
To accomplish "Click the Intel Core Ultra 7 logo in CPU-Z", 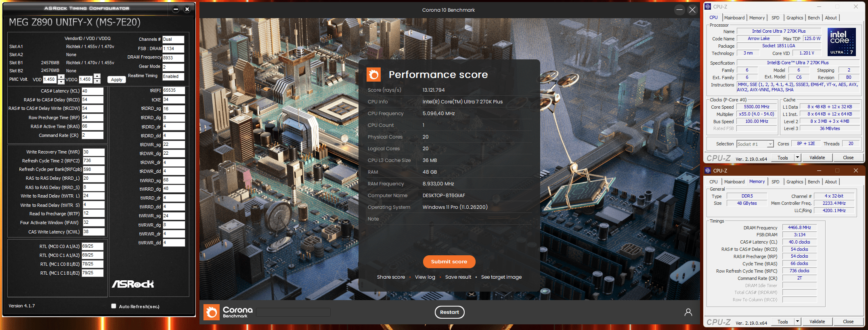I will 841,42.
